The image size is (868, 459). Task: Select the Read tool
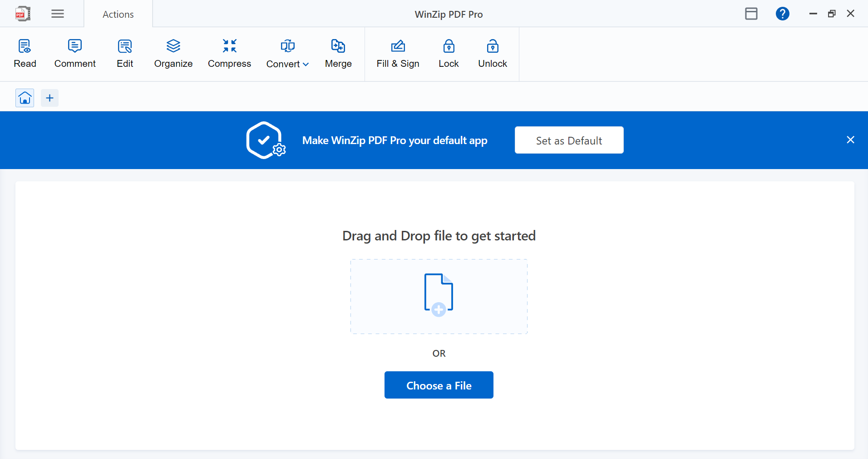[x=25, y=53]
